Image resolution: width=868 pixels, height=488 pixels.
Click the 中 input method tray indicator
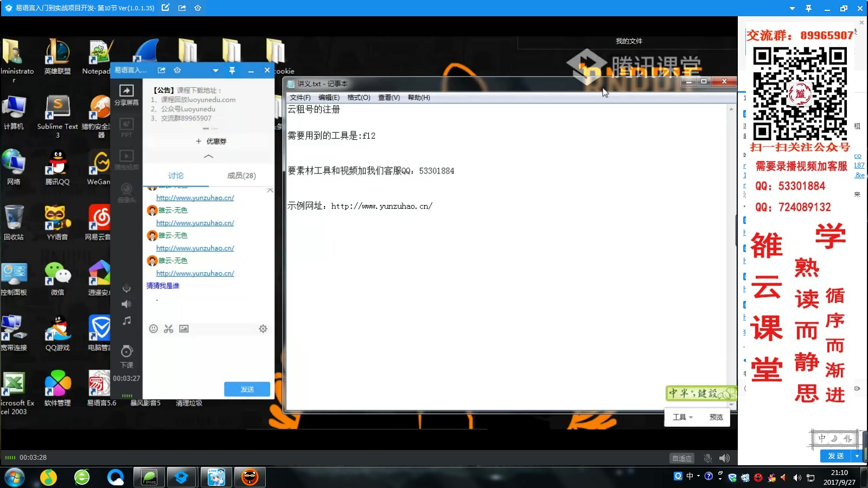click(690, 476)
